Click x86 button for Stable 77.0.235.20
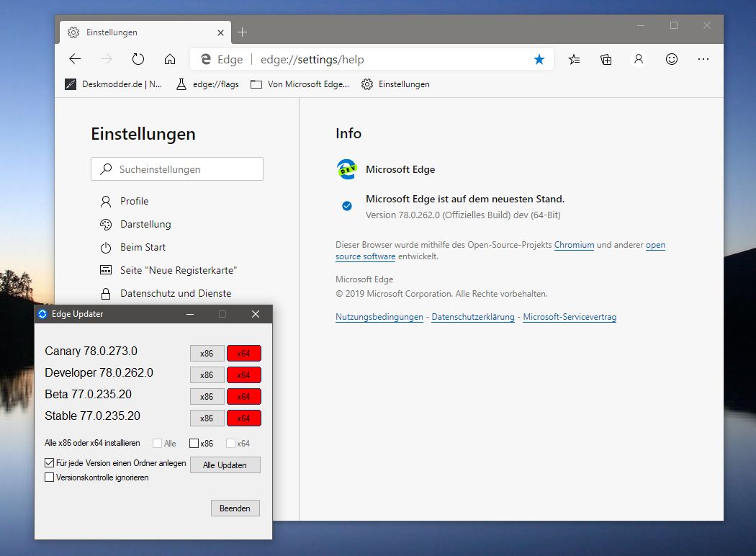The height and width of the screenshot is (556, 756). pyautogui.click(x=207, y=418)
